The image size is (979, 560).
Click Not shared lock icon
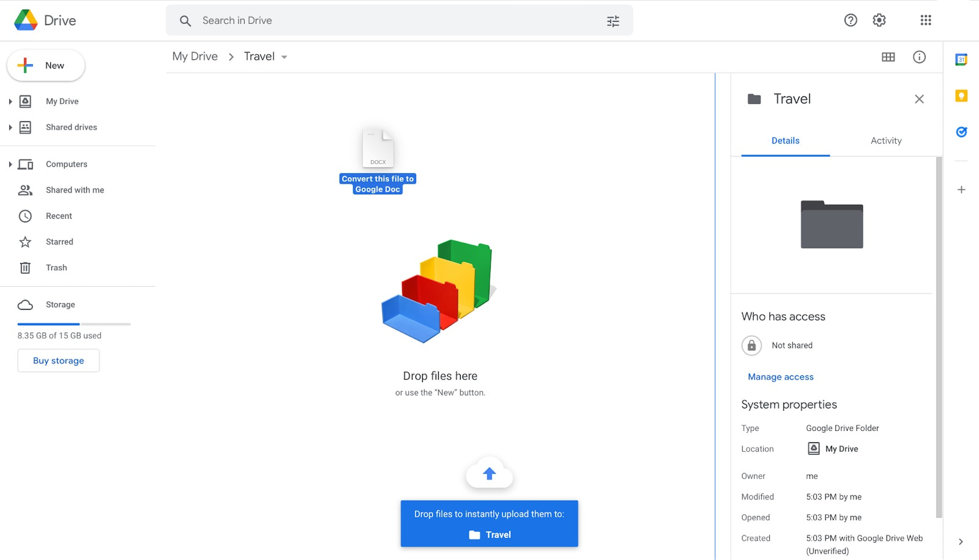(751, 345)
